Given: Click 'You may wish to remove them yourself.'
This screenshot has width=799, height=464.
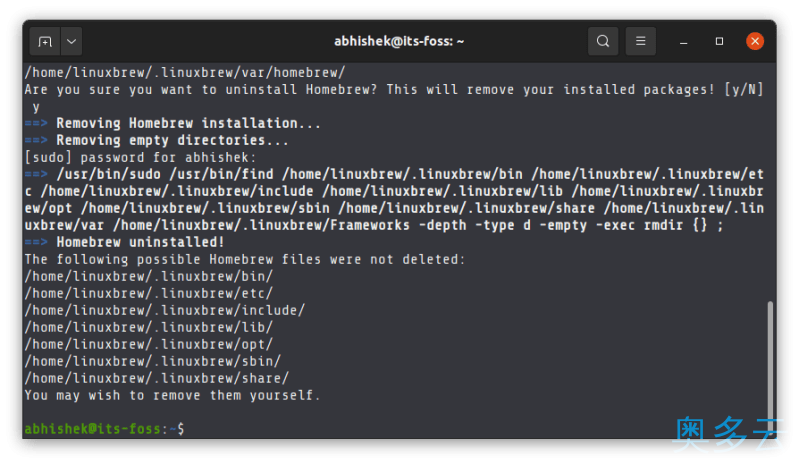Looking at the screenshot, I should tap(172, 395).
